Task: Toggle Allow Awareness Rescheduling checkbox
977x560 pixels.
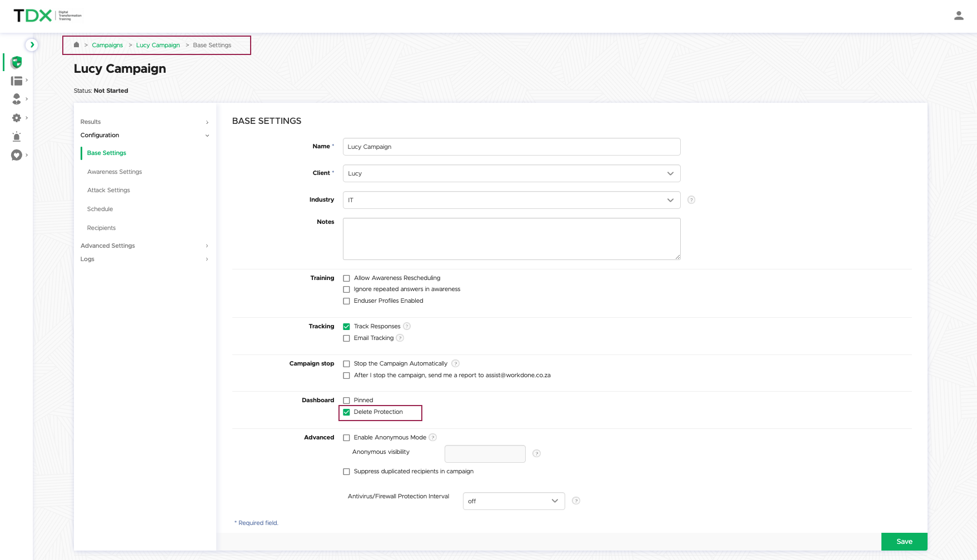Action: [x=346, y=278]
